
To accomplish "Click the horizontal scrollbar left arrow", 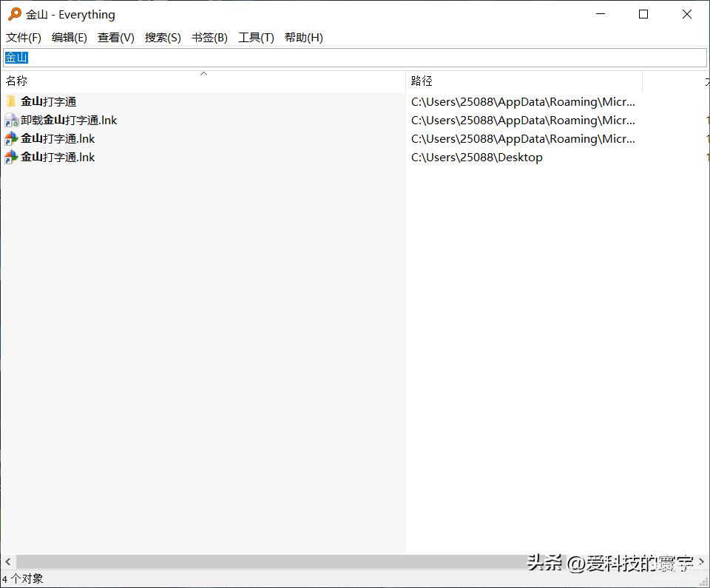I will 8,561.
